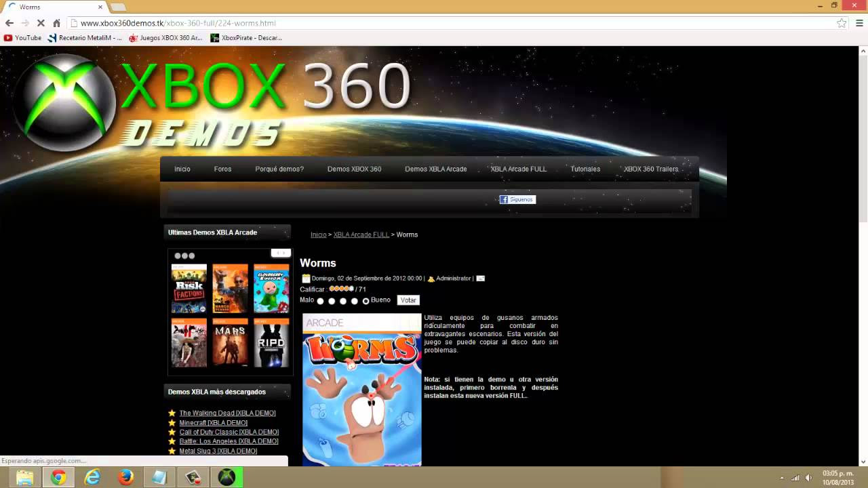Open Tutoriales menu item
This screenshot has height=488, width=868.
585,169
